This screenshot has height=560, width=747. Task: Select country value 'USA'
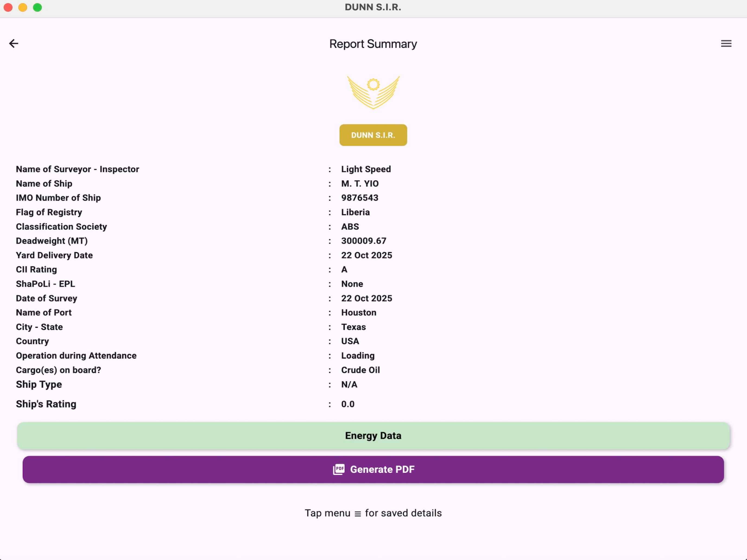point(350,342)
